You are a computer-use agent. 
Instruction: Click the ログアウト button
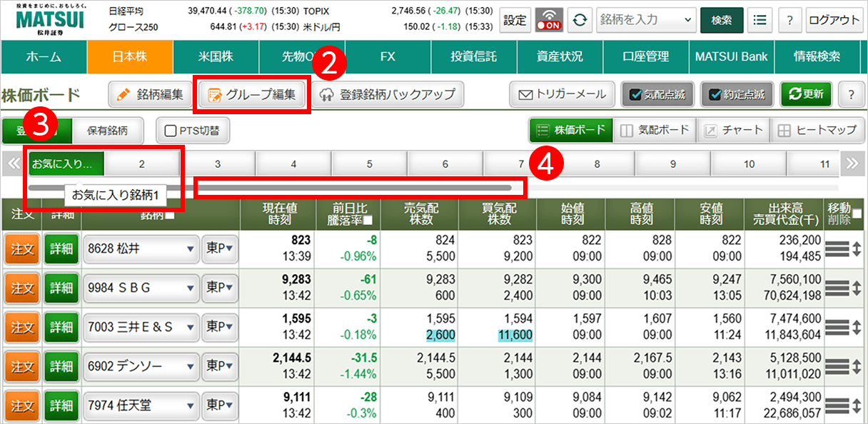834,20
